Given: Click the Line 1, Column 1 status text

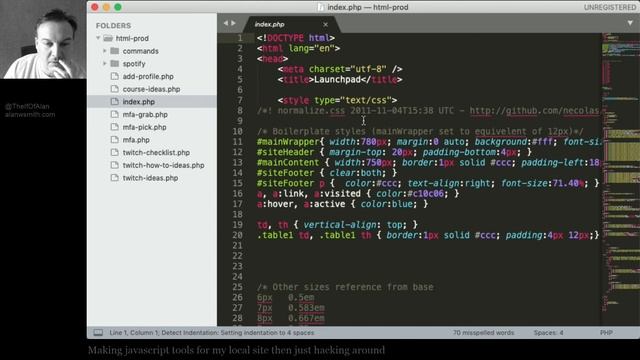Looking at the screenshot, I should [134, 333].
